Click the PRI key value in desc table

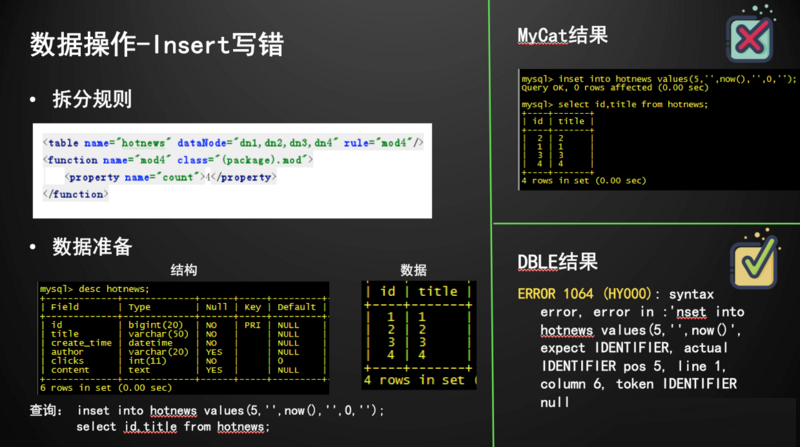coord(252,325)
